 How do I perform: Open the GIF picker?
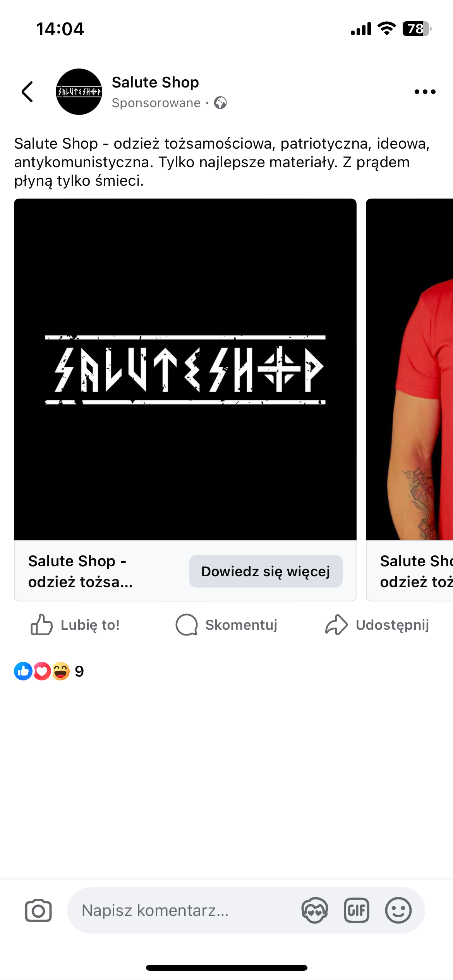357,910
